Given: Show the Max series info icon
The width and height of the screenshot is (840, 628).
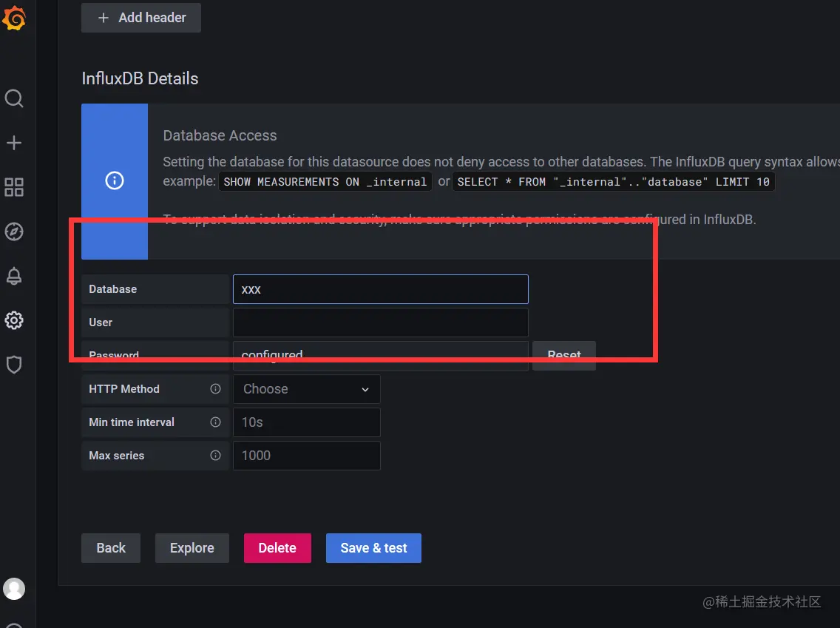Looking at the screenshot, I should tap(215, 456).
